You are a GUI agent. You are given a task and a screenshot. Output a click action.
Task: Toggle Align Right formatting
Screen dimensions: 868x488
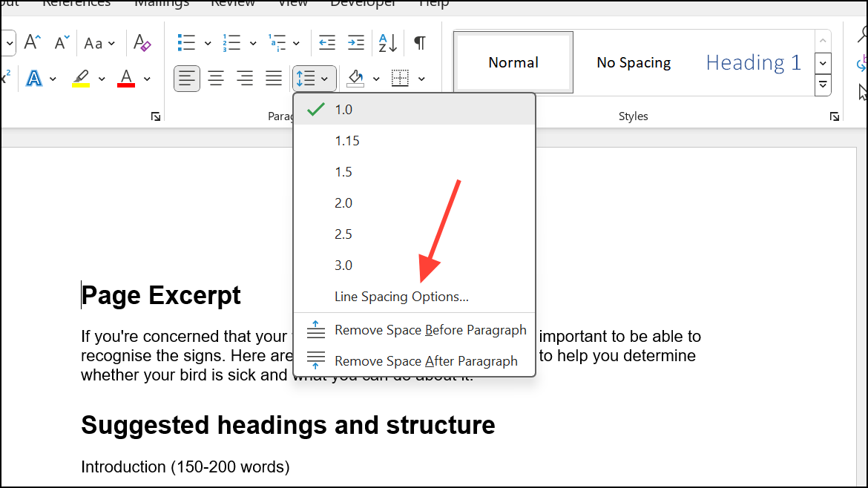tap(245, 77)
